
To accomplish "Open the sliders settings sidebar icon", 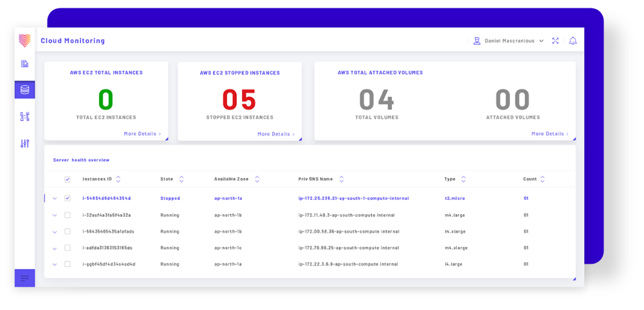I will [x=24, y=143].
